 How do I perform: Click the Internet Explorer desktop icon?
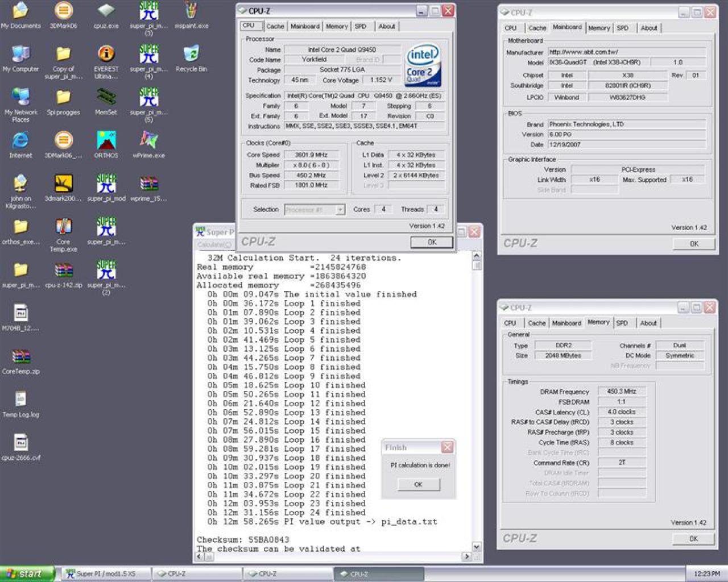click(20, 145)
